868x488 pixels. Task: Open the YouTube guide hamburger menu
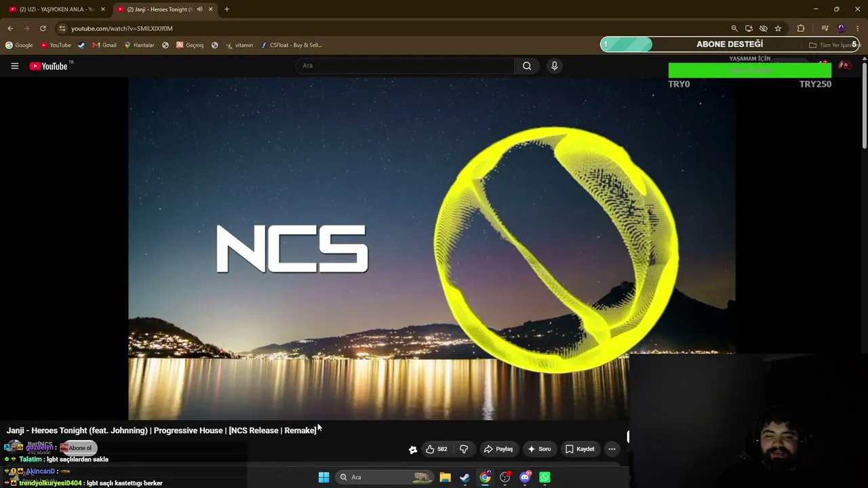(14, 66)
